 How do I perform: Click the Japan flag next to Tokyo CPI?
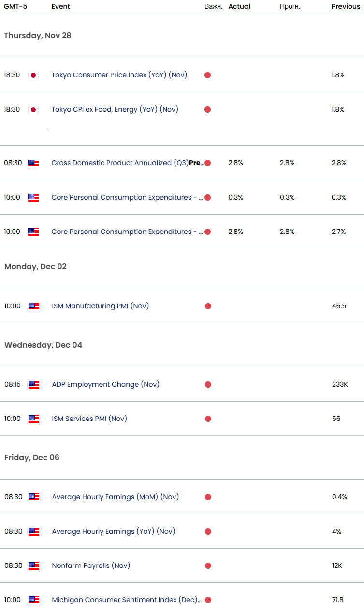pyautogui.click(x=33, y=75)
